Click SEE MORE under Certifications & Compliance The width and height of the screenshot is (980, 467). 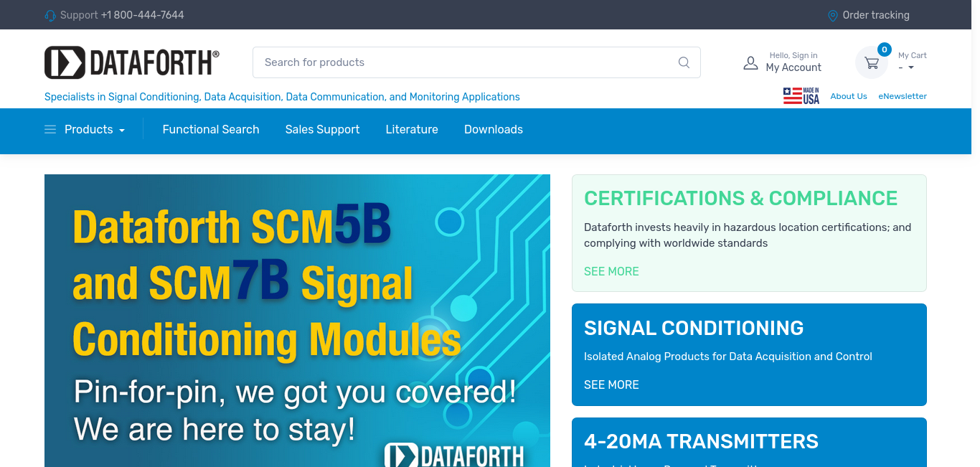(611, 271)
